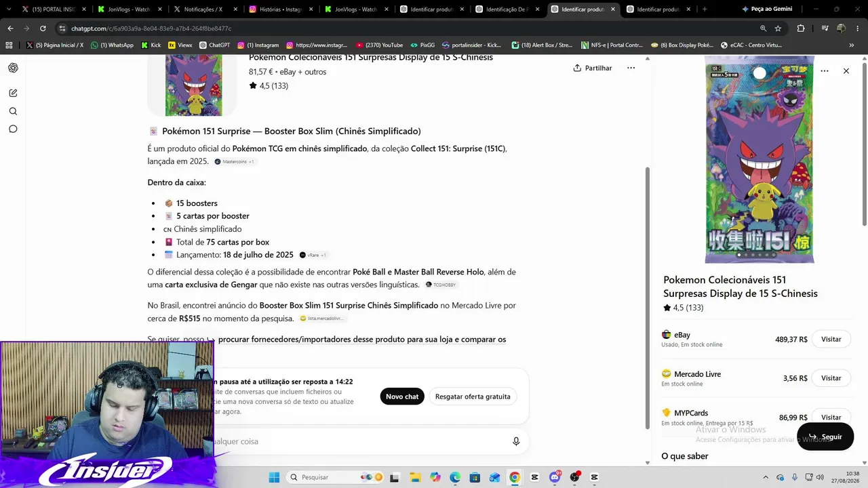This screenshot has height=488, width=868.
Task: Open the Gengar product thumbnail in chat
Action: click(x=193, y=85)
